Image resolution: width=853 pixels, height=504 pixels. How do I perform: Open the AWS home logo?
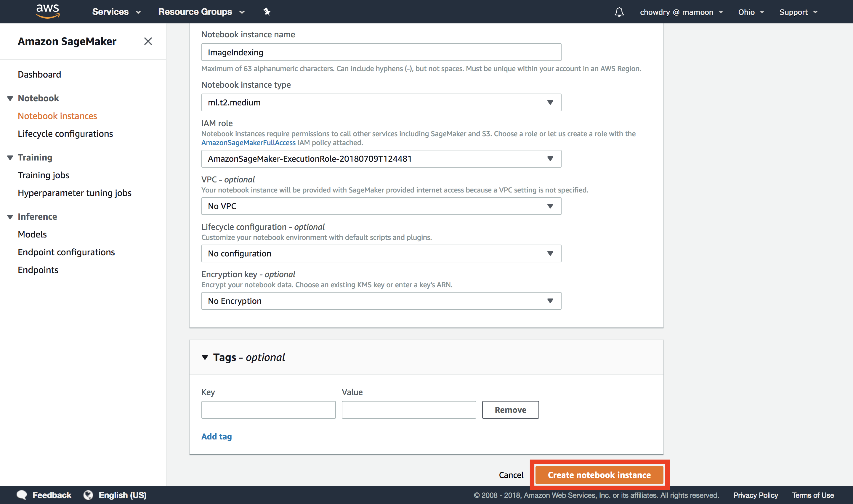48,11
